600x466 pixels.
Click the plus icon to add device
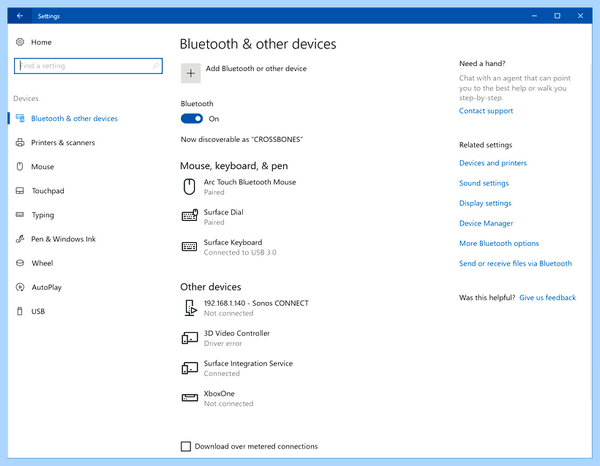pos(191,73)
